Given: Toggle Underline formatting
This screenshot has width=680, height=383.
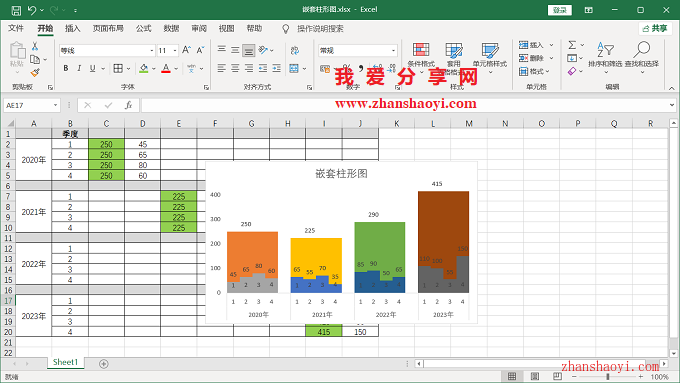Looking at the screenshot, I should tap(92, 68).
